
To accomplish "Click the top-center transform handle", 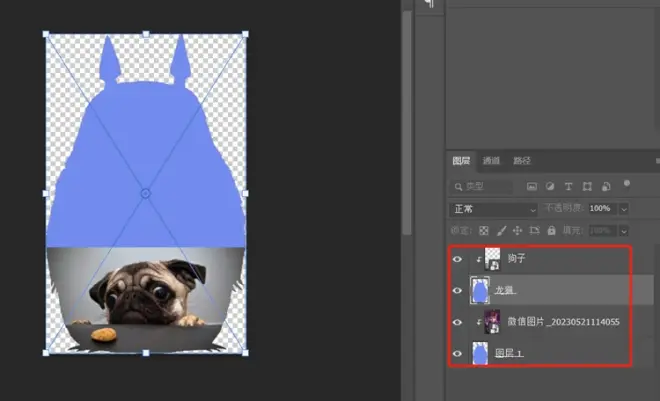I will [146, 34].
